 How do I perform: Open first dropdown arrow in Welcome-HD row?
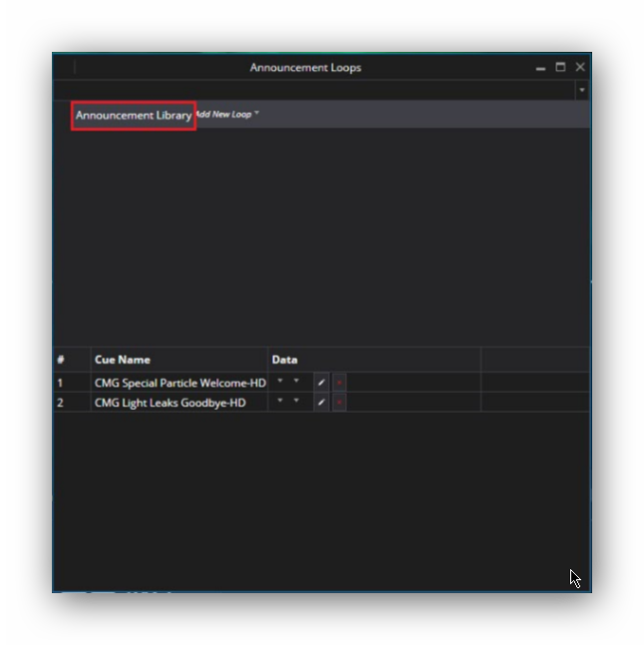coord(280,381)
